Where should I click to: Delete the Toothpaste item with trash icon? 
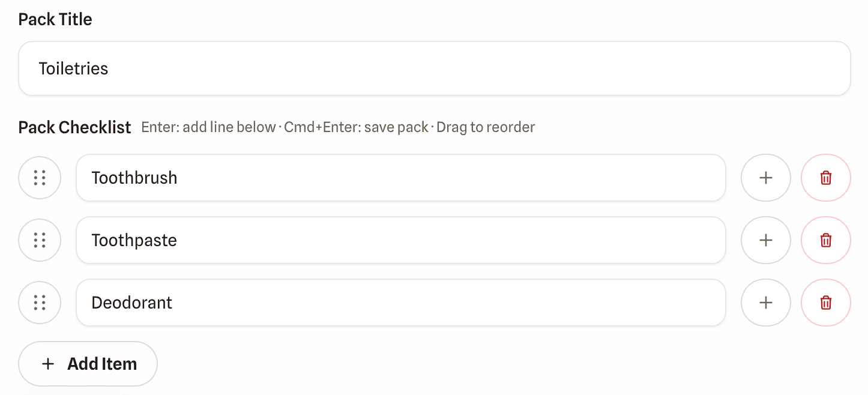[x=826, y=240]
